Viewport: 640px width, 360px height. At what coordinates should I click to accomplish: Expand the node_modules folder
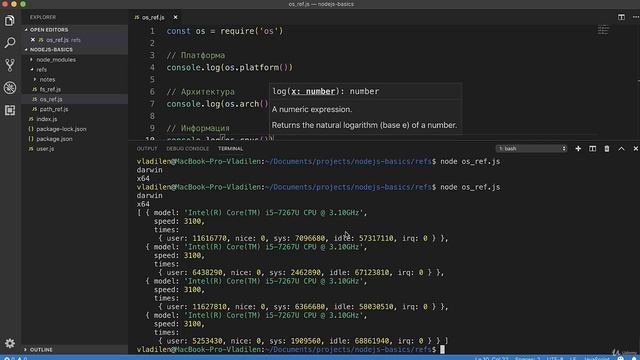click(x=56, y=60)
